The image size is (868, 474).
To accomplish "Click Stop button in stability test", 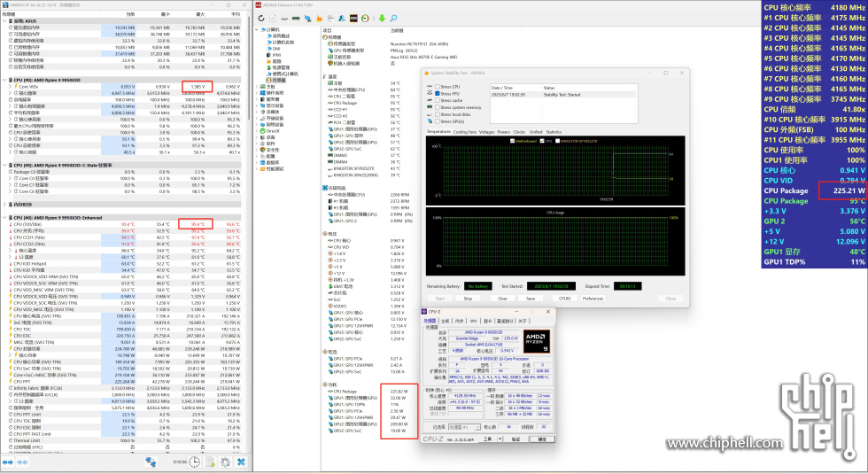I will (468, 299).
